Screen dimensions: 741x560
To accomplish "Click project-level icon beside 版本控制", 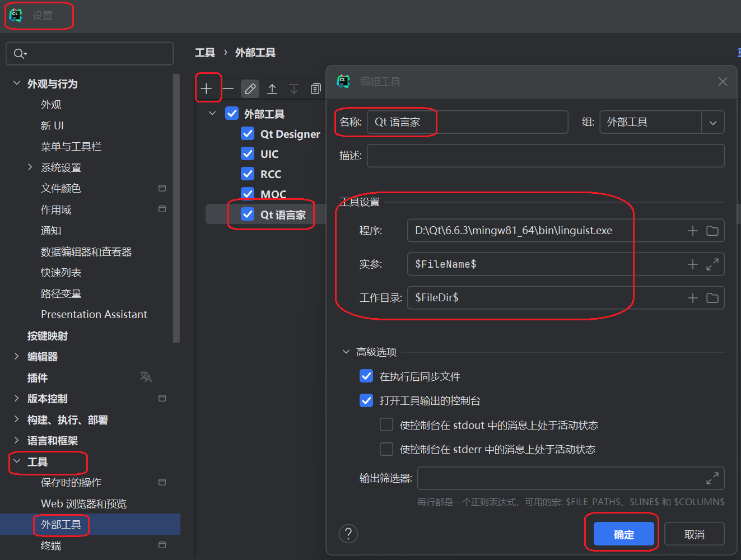I will 162,398.
